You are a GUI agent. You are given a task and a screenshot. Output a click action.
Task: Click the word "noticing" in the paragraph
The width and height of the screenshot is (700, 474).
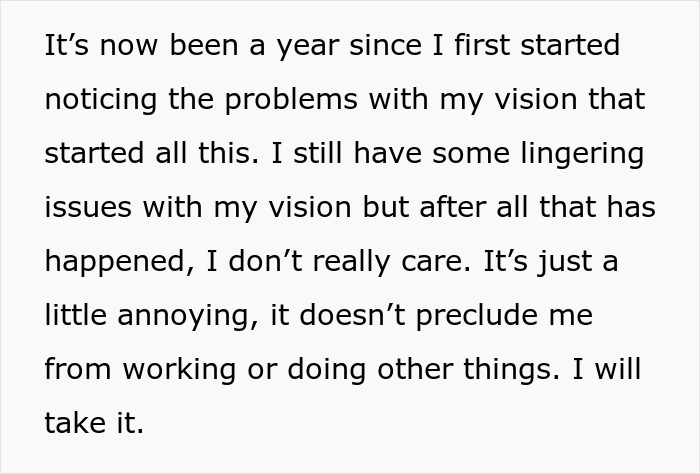click(x=101, y=101)
